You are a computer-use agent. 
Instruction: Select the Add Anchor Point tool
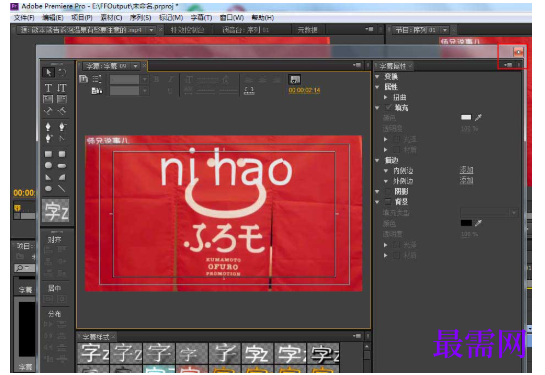click(x=48, y=139)
